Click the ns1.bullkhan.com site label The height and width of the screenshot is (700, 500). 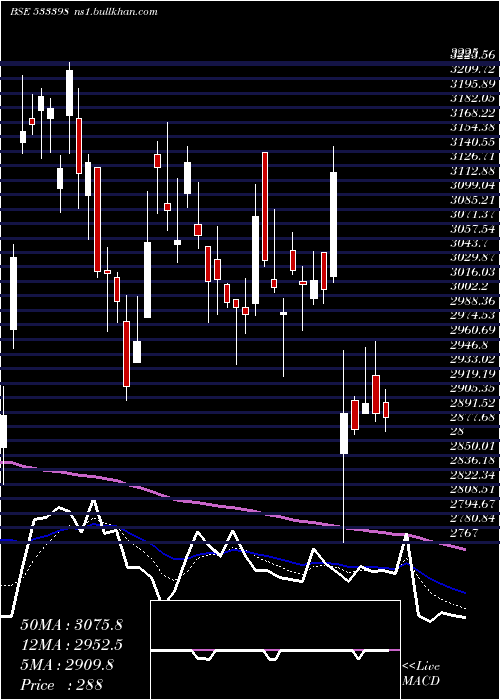click(114, 12)
